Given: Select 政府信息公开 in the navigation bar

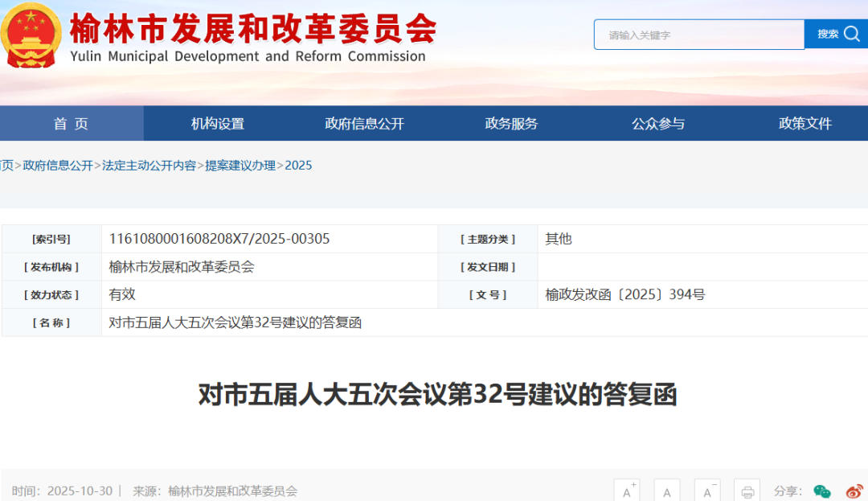Looking at the screenshot, I should [x=363, y=122].
